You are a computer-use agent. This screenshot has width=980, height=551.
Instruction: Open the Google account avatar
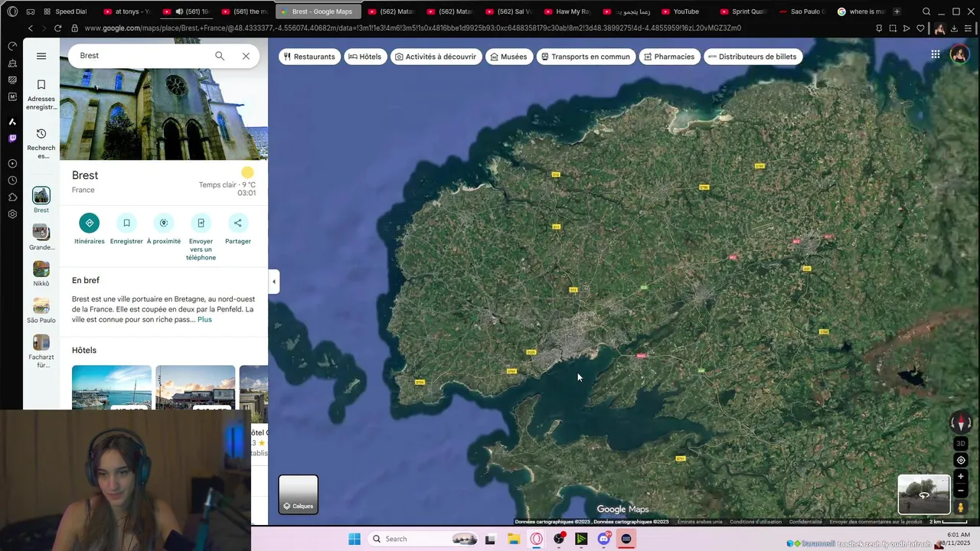(959, 54)
